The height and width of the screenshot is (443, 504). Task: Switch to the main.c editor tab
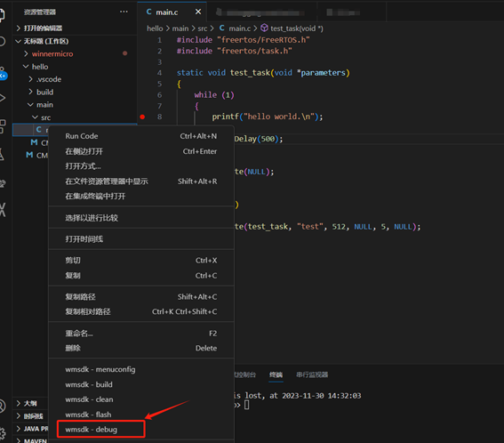click(x=172, y=12)
